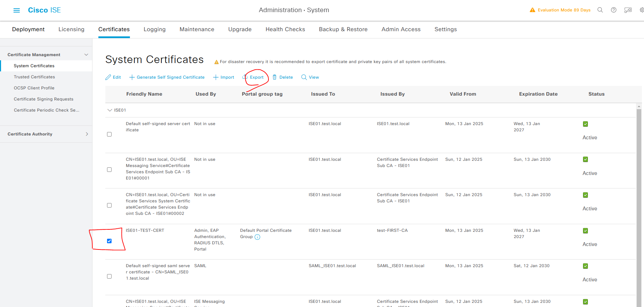Select checkbox for Messaging Service#Certificate row

coord(109,170)
